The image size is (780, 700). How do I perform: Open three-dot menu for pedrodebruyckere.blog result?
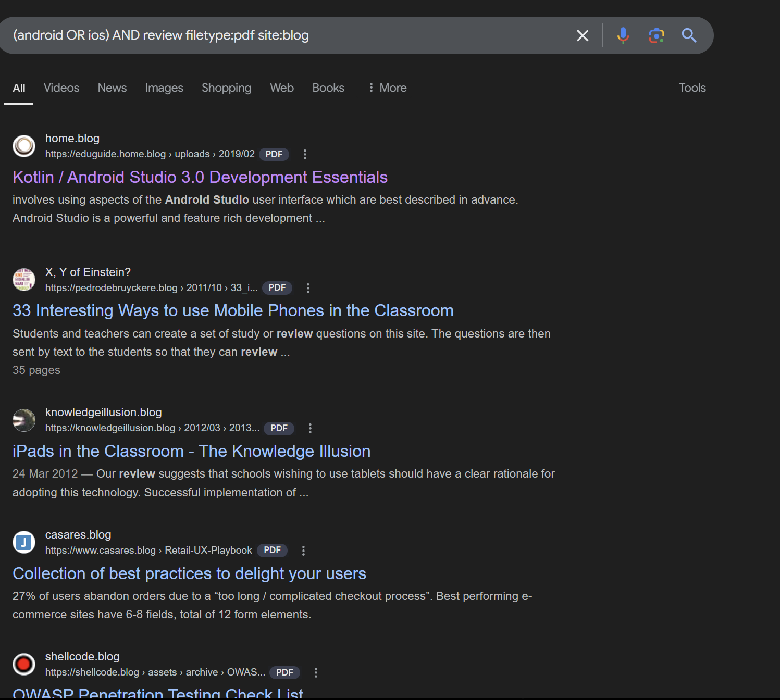[308, 288]
